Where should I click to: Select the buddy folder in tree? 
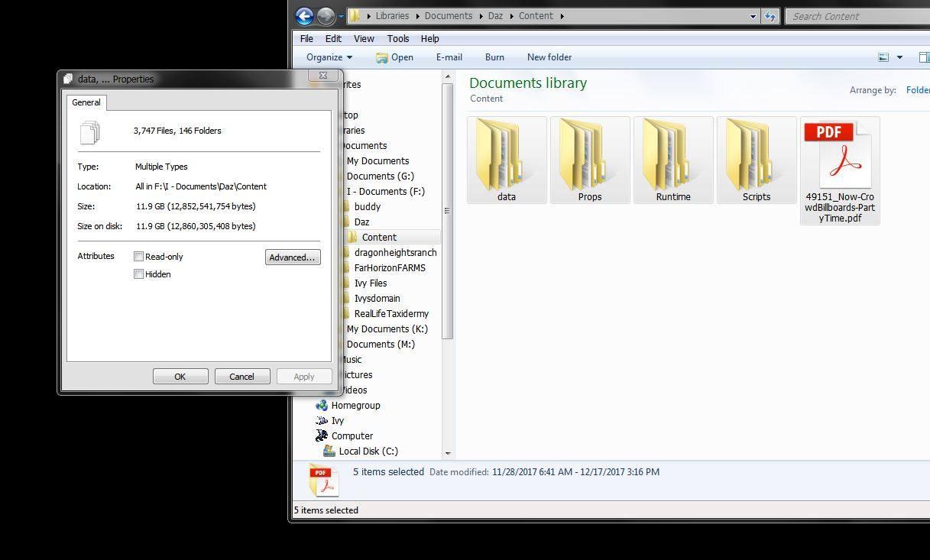[367, 206]
